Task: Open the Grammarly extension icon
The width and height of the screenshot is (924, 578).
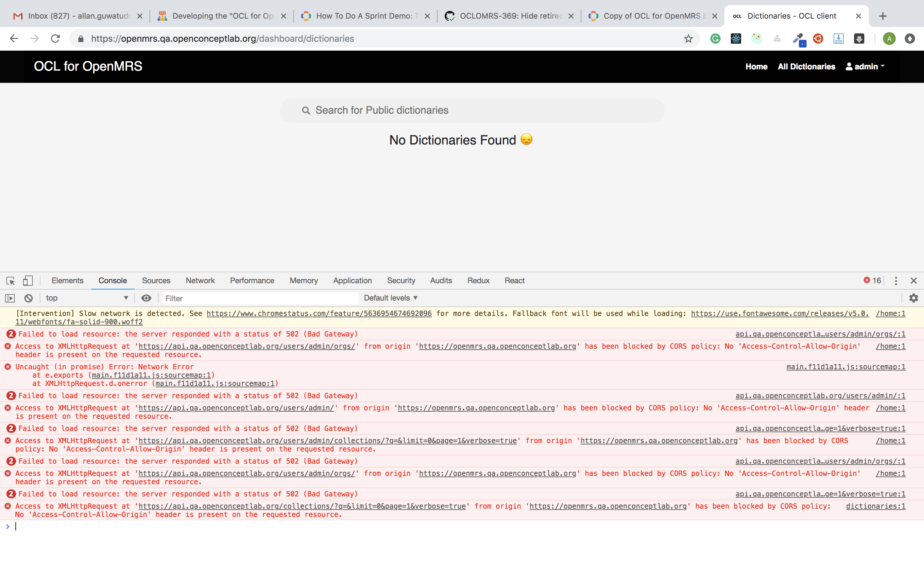Action: coord(715,39)
